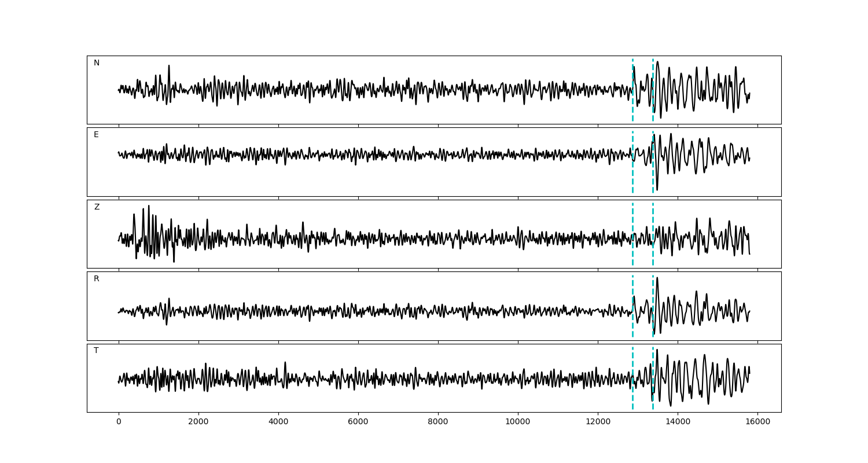Click the T component label
Image resolution: width=868 pixels, height=463 pixels.
point(96,351)
